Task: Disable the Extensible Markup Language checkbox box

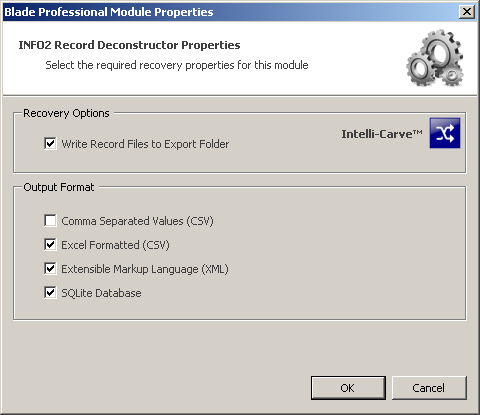Action: tap(50, 269)
